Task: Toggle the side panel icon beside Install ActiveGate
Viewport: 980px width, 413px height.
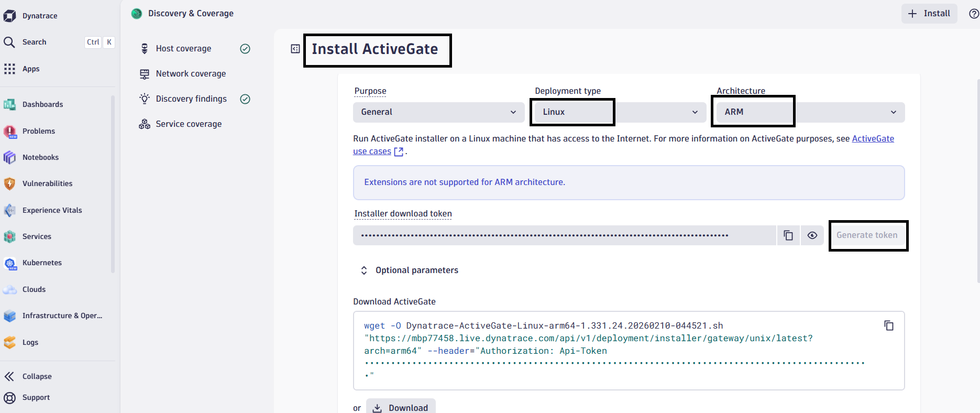Action: 295,49
